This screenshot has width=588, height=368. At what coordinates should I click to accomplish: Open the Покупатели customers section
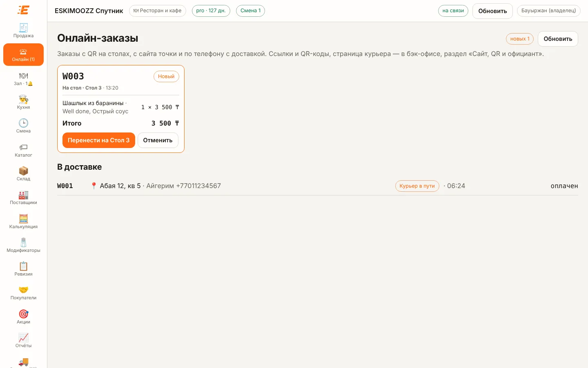23,293
